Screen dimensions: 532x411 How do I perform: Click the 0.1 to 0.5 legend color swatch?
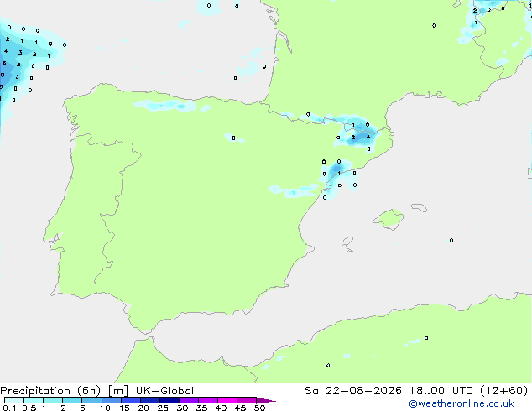point(14,400)
